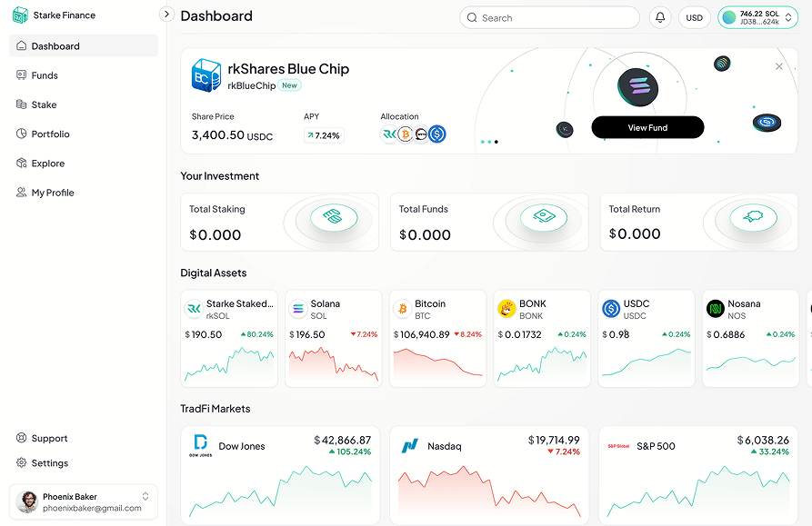Image resolution: width=812 pixels, height=526 pixels.
Task: Click the Nasdaq 7.24% change value
Action: 564,452
